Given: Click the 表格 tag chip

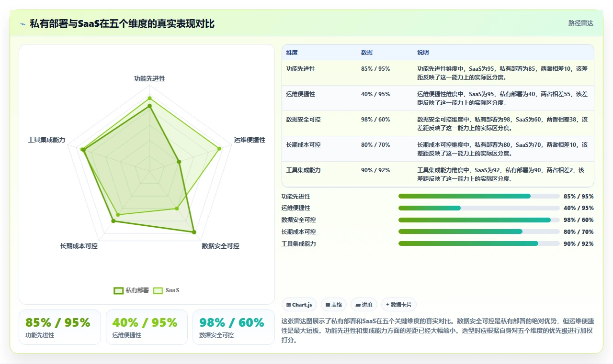Looking at the screenshot, I should [x=334, y=305].
